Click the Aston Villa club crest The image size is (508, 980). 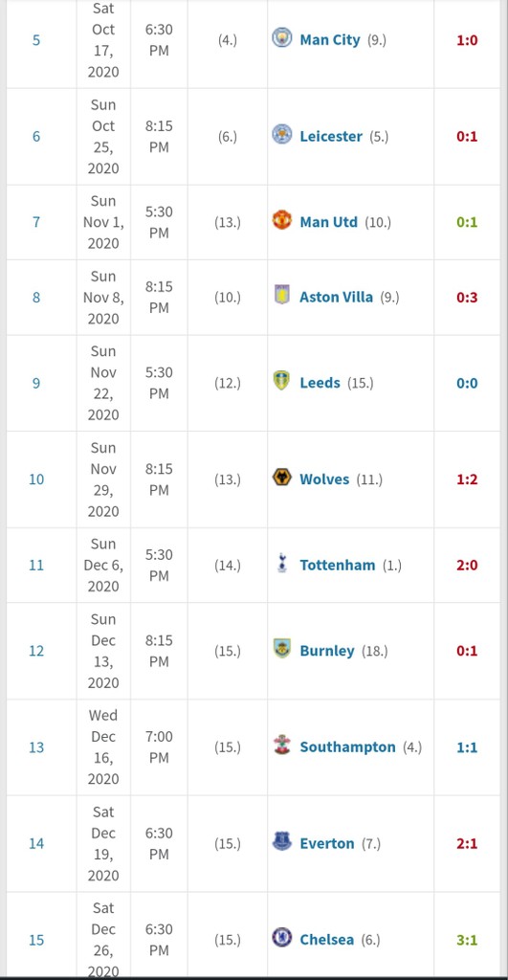click(282, 295)
